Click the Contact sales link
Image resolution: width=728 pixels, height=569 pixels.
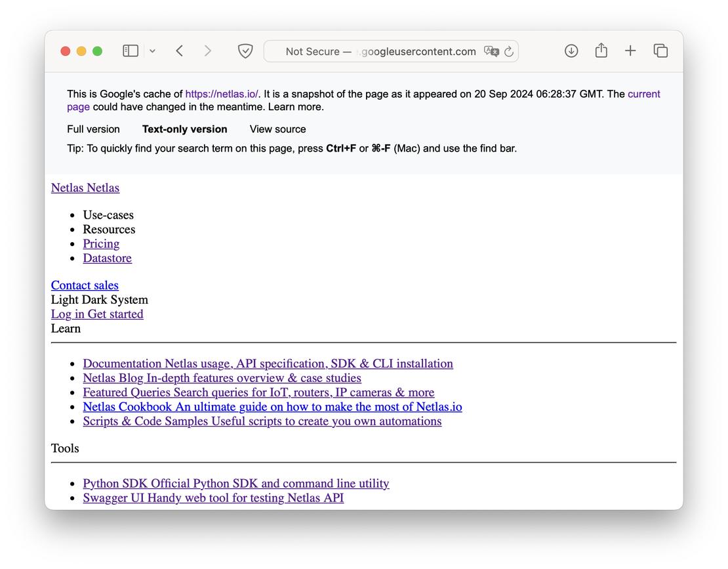[x=85, y=285]
